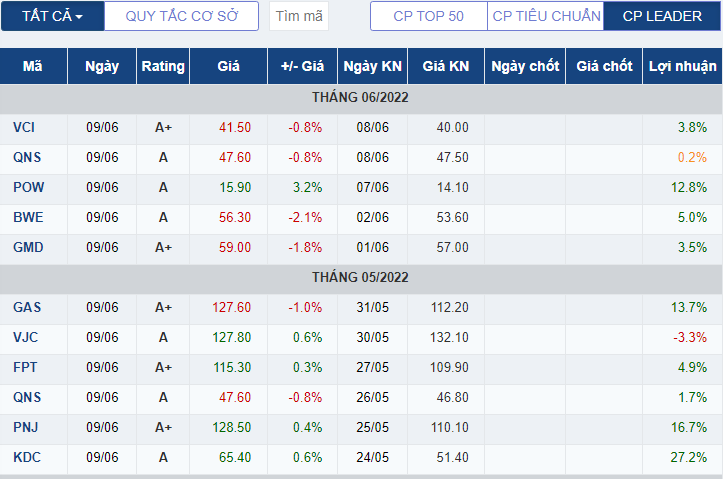This screenshot has height=479, width=723.
Task: Sort by the Giá column header
Action: (228, 66)
